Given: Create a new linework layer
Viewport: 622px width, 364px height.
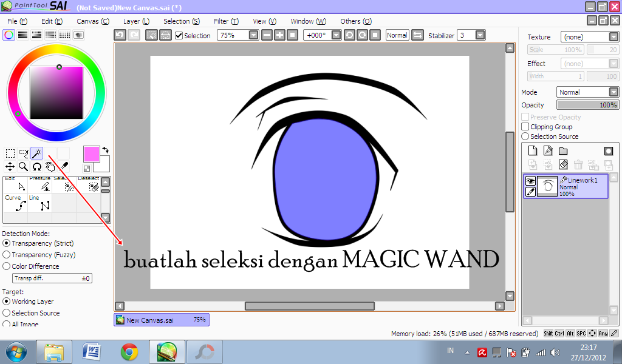Looking at the screenshot, I should pyautogui.click(x=548, y=150).
